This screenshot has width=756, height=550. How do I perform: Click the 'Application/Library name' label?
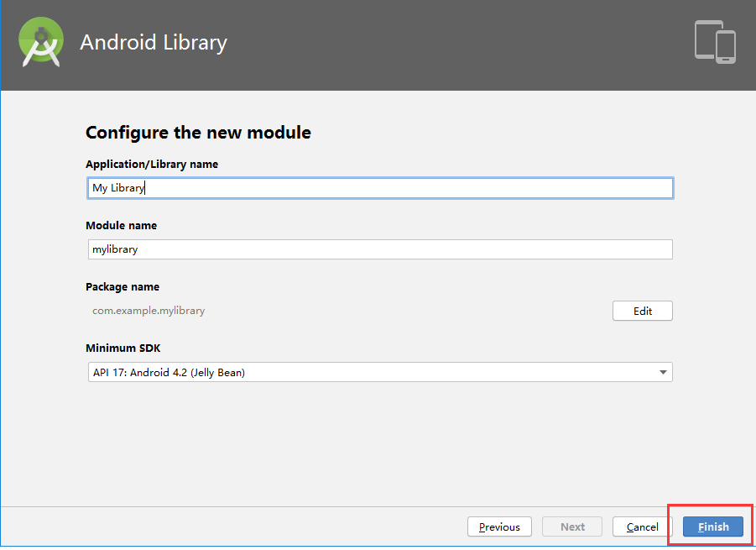pyautogui.click(x=152, y=164)
